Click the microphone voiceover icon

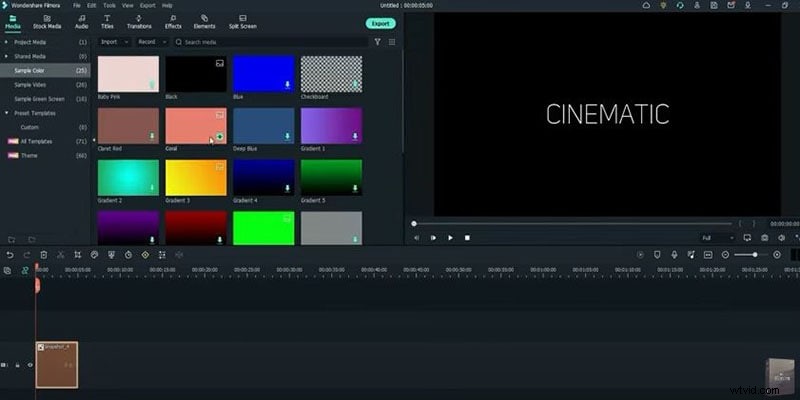click(675, 255)
